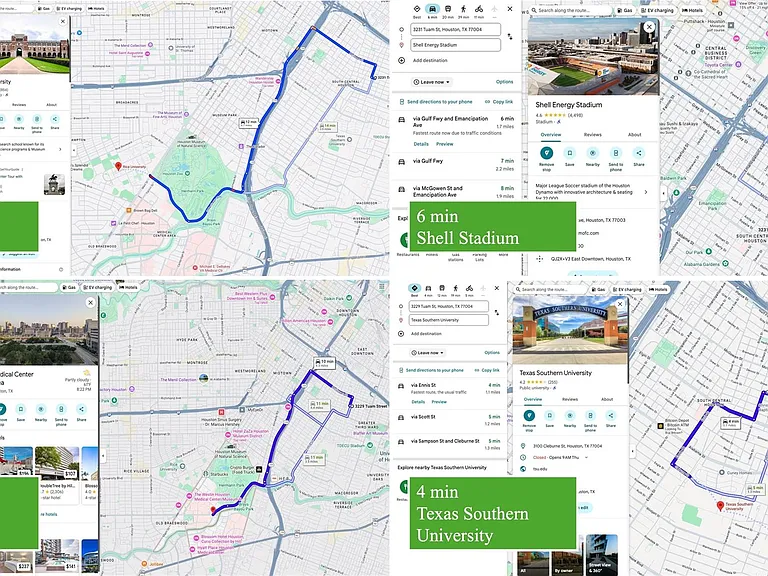This screenshot has height=576, width=768.
Task: Select Walking mode in Texas Southern directions
Action: point(456,289)
